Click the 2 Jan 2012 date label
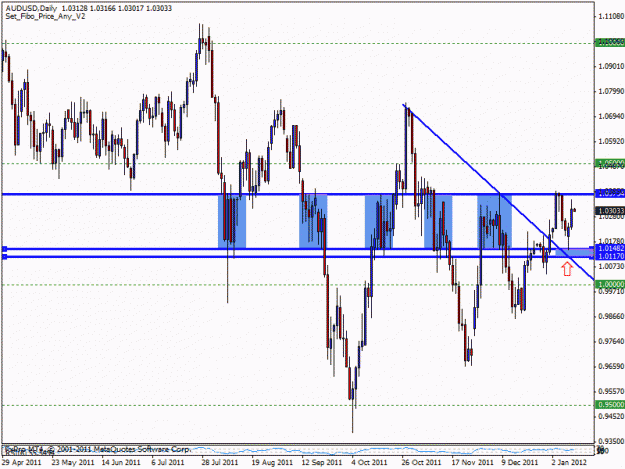 569,462
